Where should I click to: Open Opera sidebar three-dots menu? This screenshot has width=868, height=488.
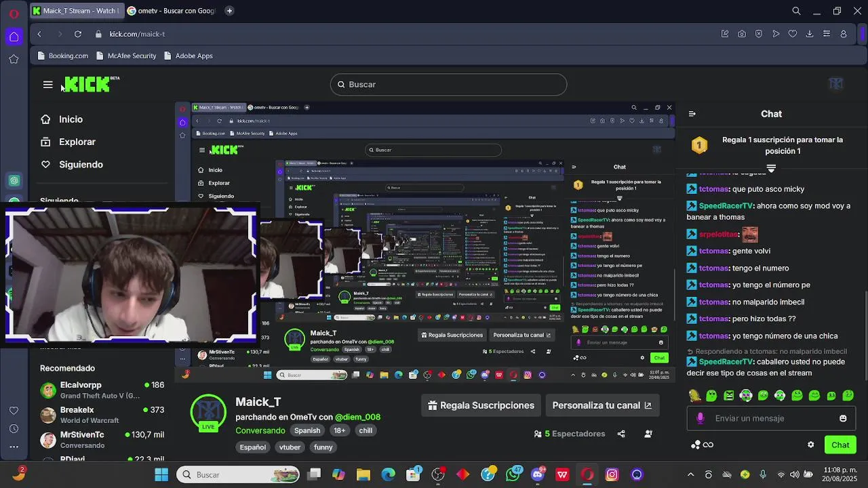pyautogui.click(x=14, y=447)
